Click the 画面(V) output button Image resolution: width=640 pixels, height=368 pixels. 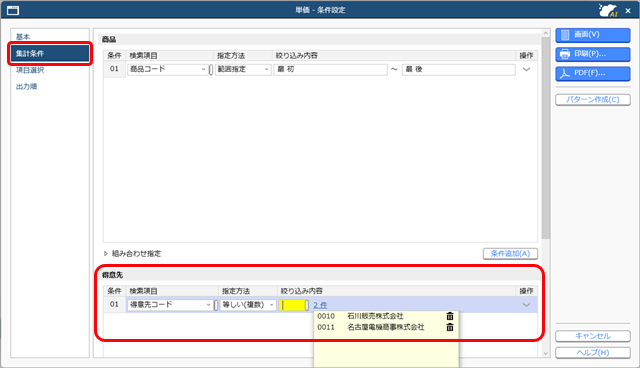click(x=593, y=35)
